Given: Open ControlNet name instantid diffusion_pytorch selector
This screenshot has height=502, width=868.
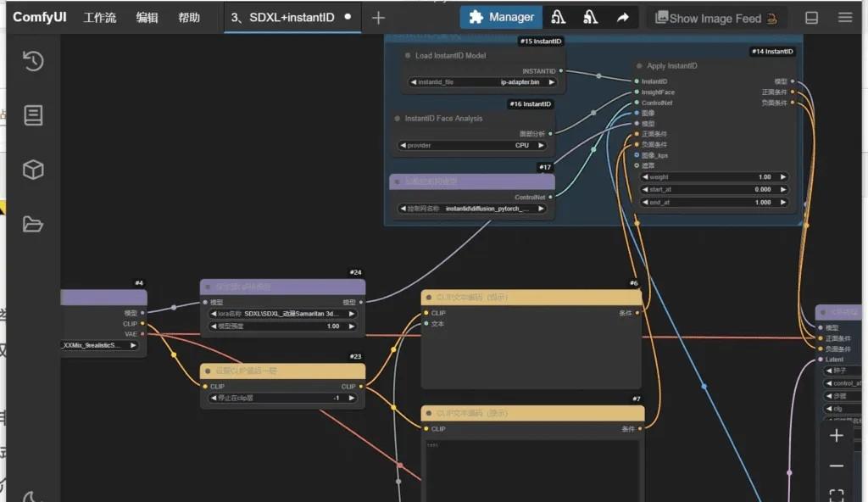Looking at the screenshot, I should click(471, 209).
